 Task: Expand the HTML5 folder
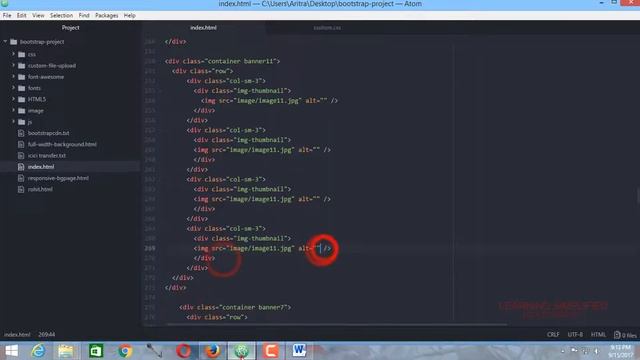[13, 99]
